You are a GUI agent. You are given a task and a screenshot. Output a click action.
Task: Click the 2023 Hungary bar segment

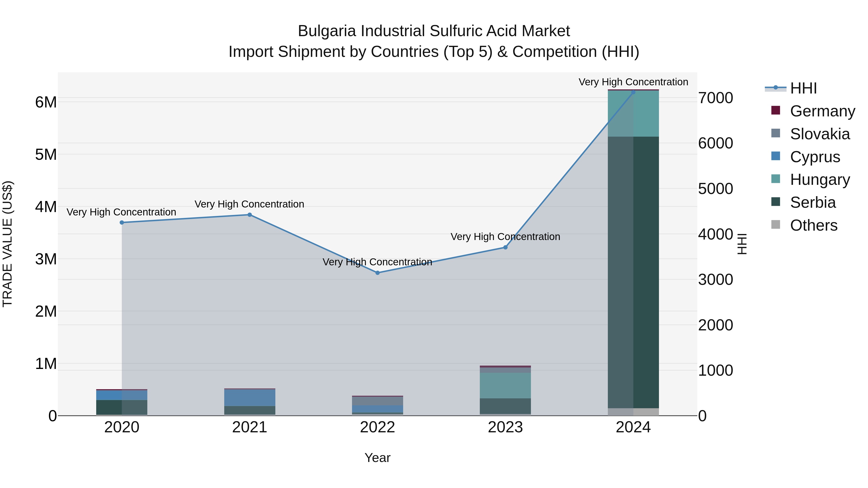tap(505, 386)
